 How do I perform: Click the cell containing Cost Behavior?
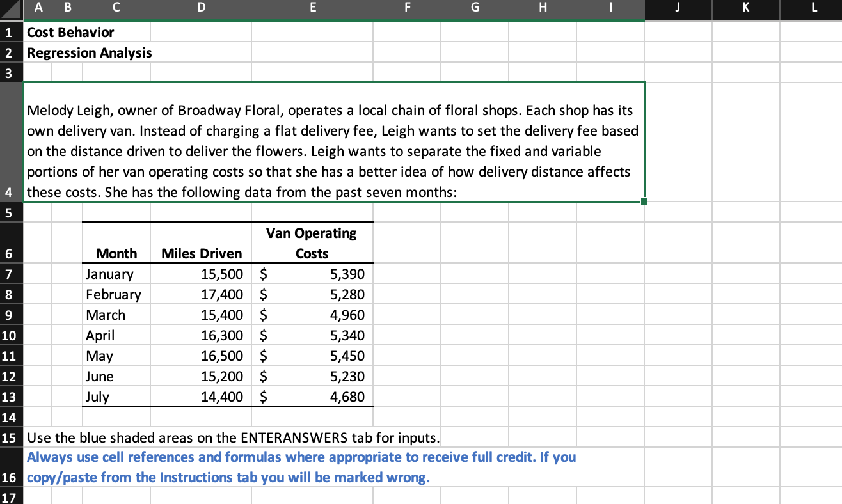[70, 32]
